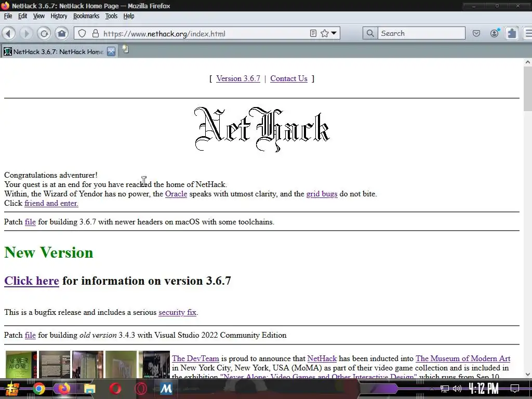Image resolution: width=532 pixels, height=399 pixels.
Task: Expand the address bar history dropdown arrow
Action: click(334, 33)
